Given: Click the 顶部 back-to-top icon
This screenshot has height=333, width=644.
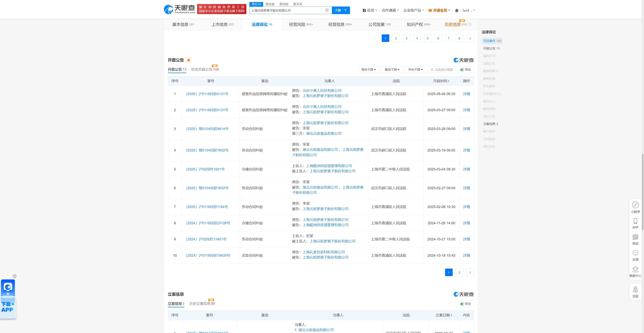Looking at the screenshot, I should 635,290.
